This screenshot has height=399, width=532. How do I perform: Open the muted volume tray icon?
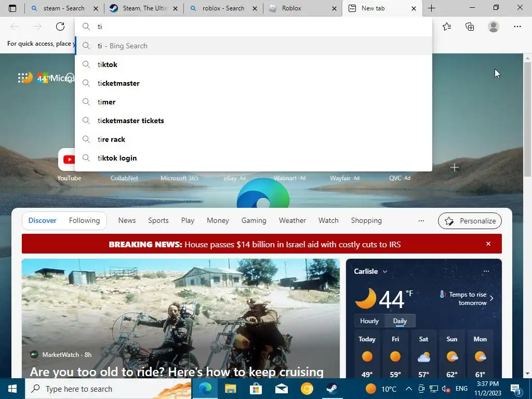446,389
